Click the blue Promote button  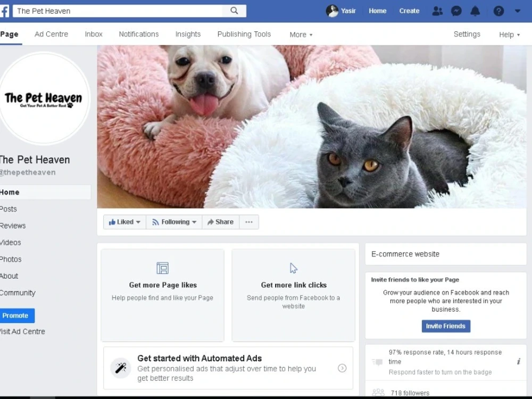[17, 315]
